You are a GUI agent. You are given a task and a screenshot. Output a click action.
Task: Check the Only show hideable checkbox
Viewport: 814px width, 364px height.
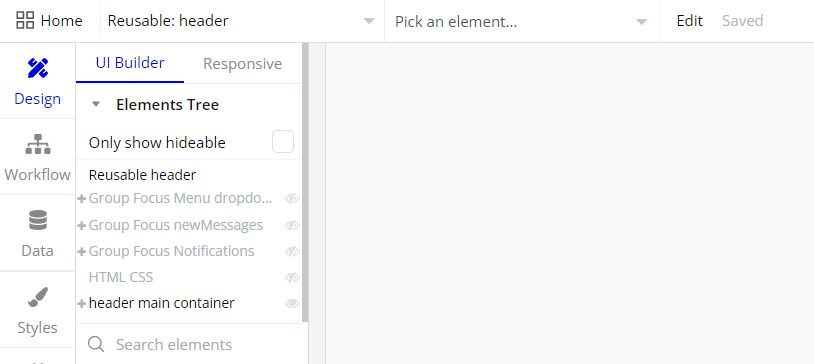tap(283, 142)
